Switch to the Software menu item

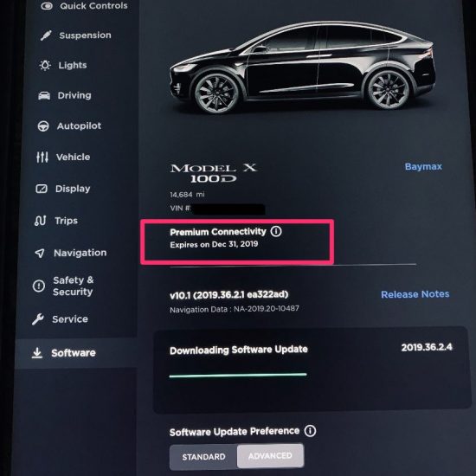pos(64,353)
